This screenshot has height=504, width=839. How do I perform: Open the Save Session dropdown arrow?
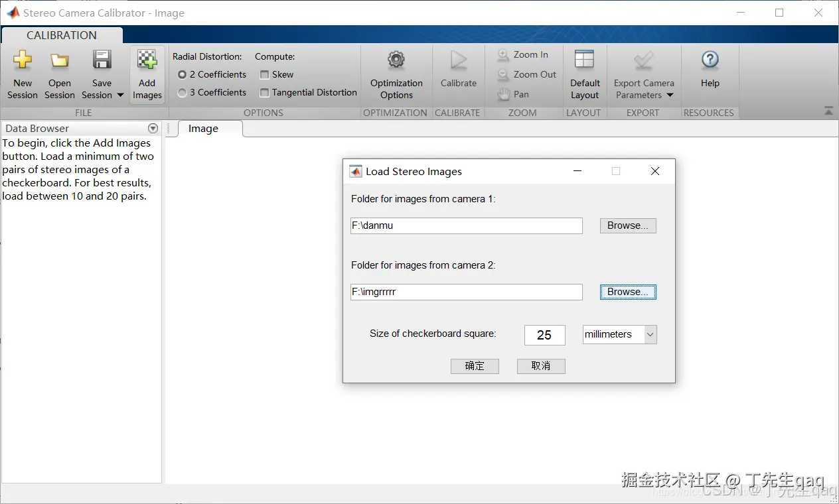pos(120,95)
